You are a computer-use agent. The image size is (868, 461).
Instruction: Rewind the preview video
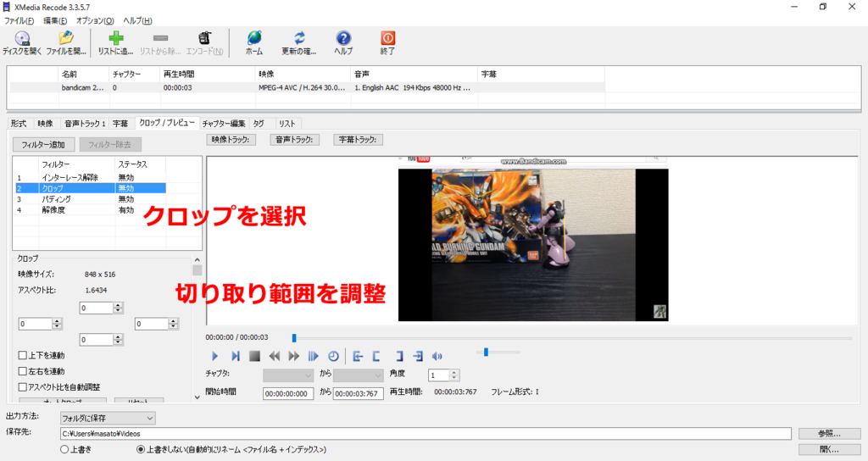click(274, 357)
